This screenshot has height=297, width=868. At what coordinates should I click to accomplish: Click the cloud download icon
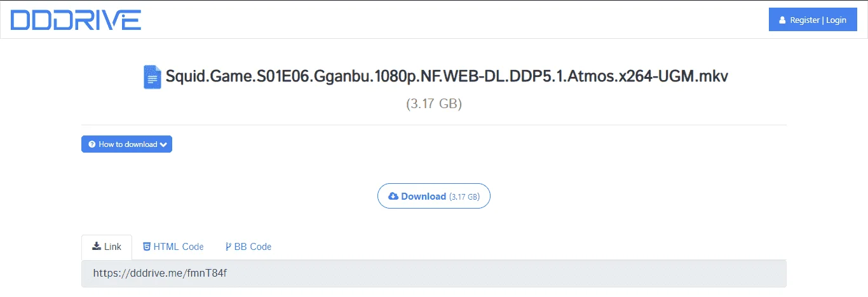click(x=393, y=197)
